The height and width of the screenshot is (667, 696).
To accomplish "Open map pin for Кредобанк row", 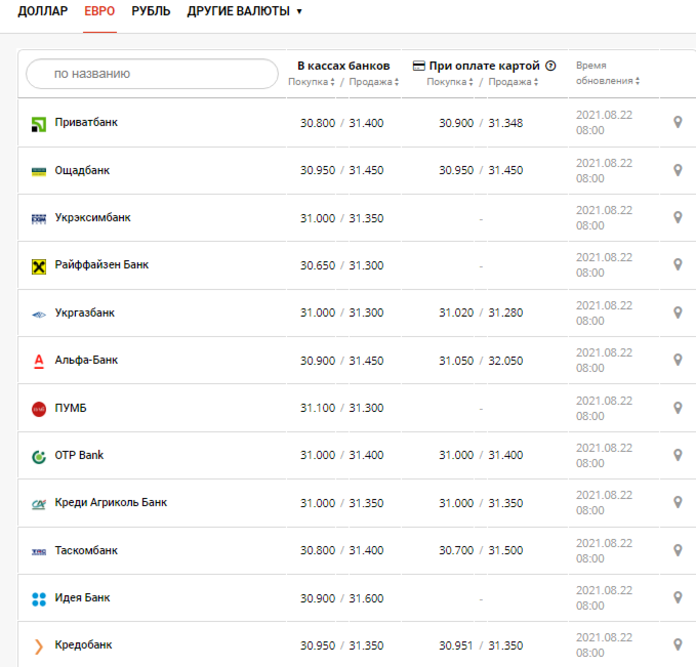I will coord(677,645).
